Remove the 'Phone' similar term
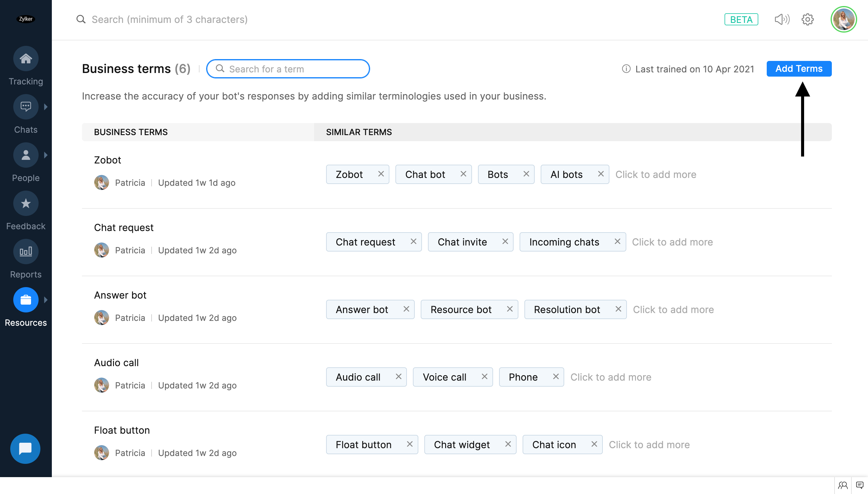The width and height of the screenshot is (868, 494). [x=555, y=377]
